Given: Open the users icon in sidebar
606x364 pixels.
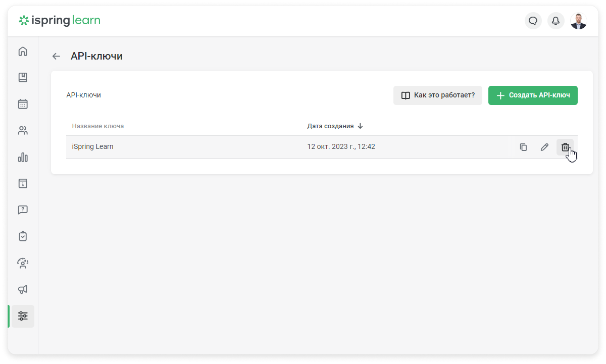Looking at the screenshot, I should click(x=23, y=131).
